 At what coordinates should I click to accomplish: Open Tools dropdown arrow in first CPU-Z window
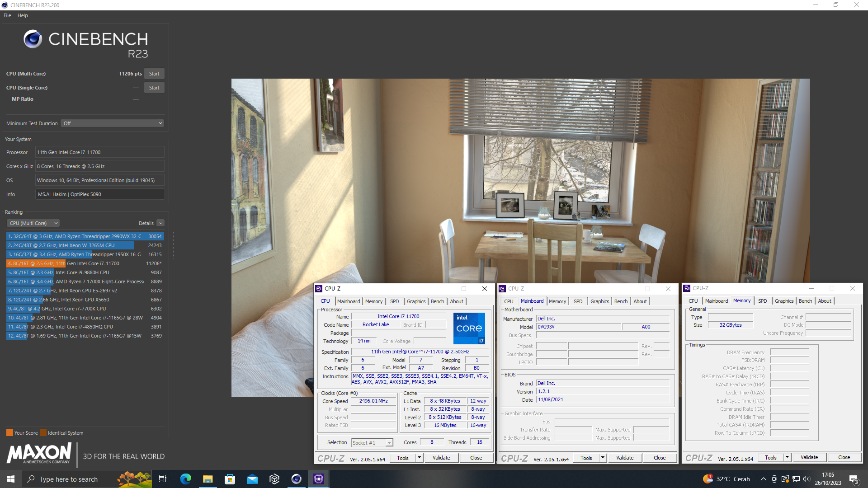tap(419, 458)
